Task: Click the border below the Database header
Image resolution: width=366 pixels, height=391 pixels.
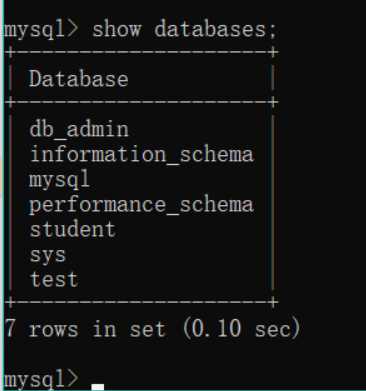Action: [141, 102]
